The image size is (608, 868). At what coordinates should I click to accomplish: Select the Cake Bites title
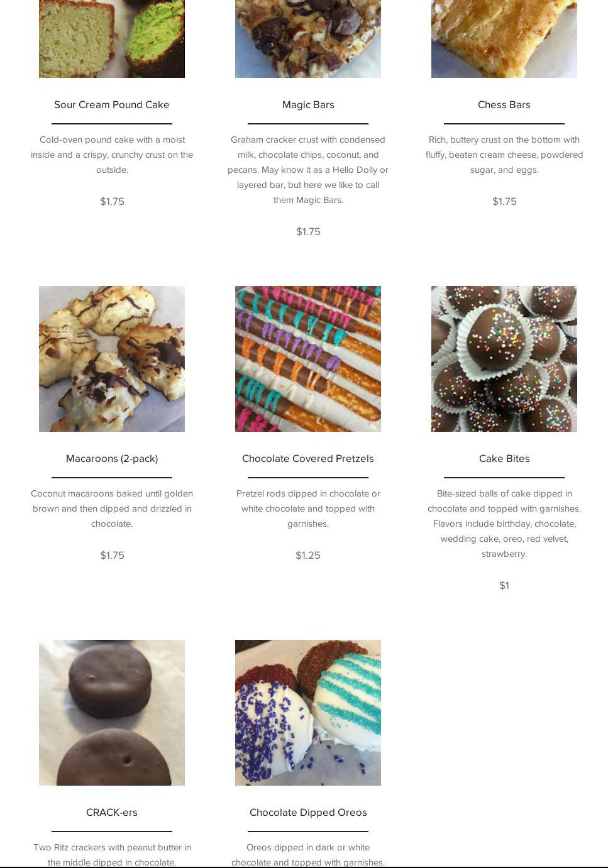click(x=504, y=459)
